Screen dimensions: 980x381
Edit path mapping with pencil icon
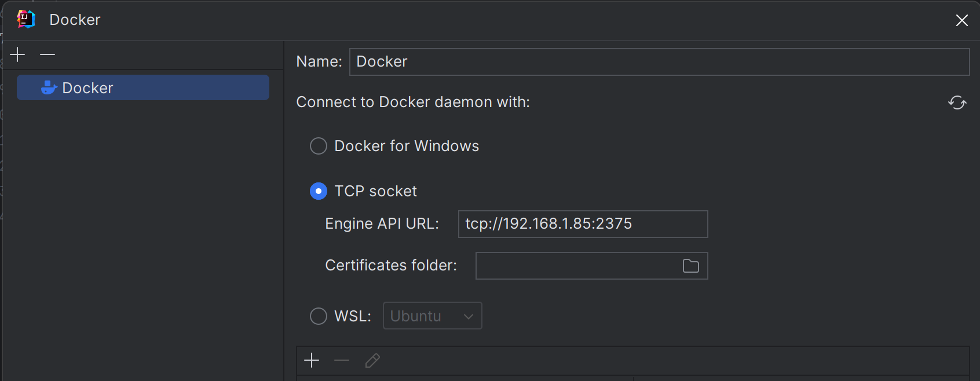[x=372, y=360]
